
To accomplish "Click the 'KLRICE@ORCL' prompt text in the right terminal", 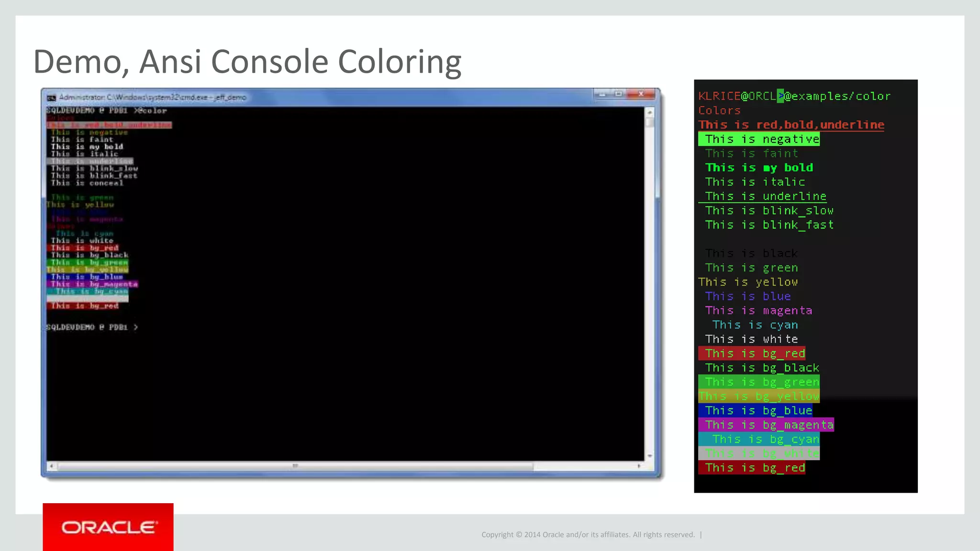I will (x=737, y=96).
